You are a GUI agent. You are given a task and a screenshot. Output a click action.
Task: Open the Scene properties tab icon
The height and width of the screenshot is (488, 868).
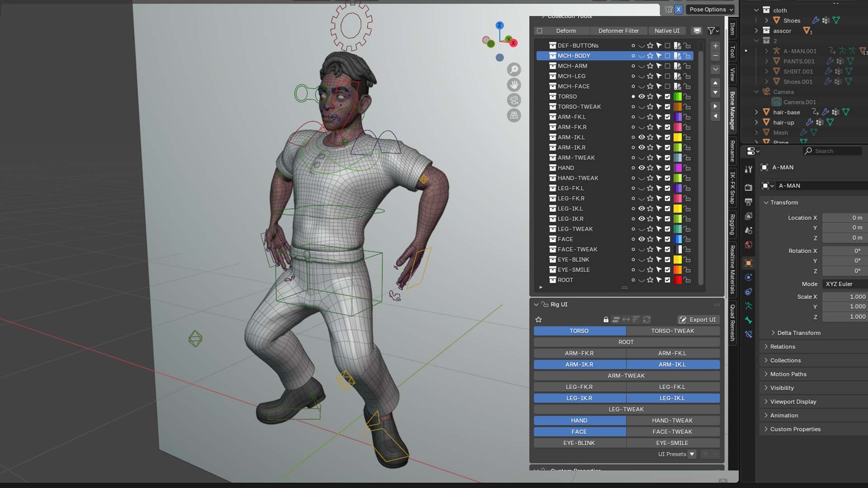pyautogui.click(x=749, y=230)
